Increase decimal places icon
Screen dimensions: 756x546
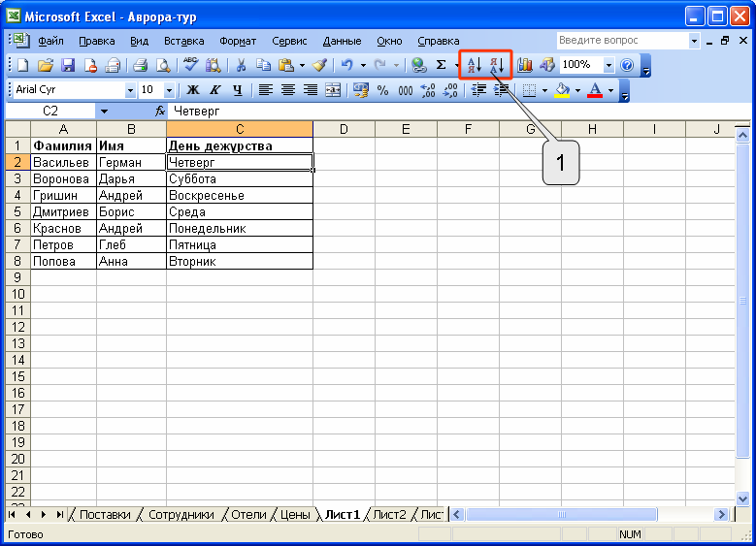click(x=428, y=90)
